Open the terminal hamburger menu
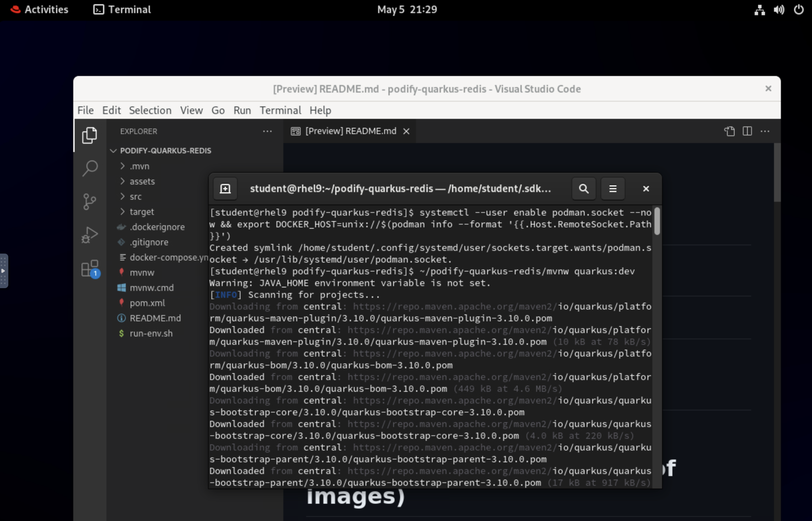Image resolution: width=812 pixels, height=521 pixels. click(613, 189)
